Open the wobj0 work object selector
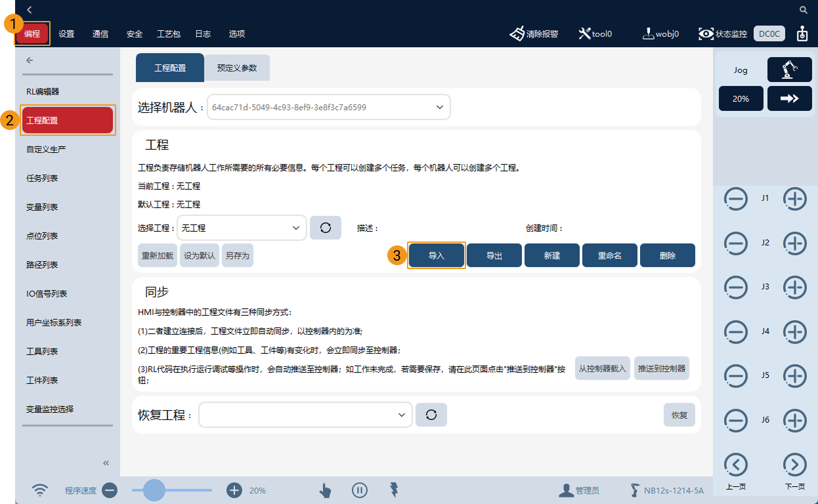 point(660,33)
